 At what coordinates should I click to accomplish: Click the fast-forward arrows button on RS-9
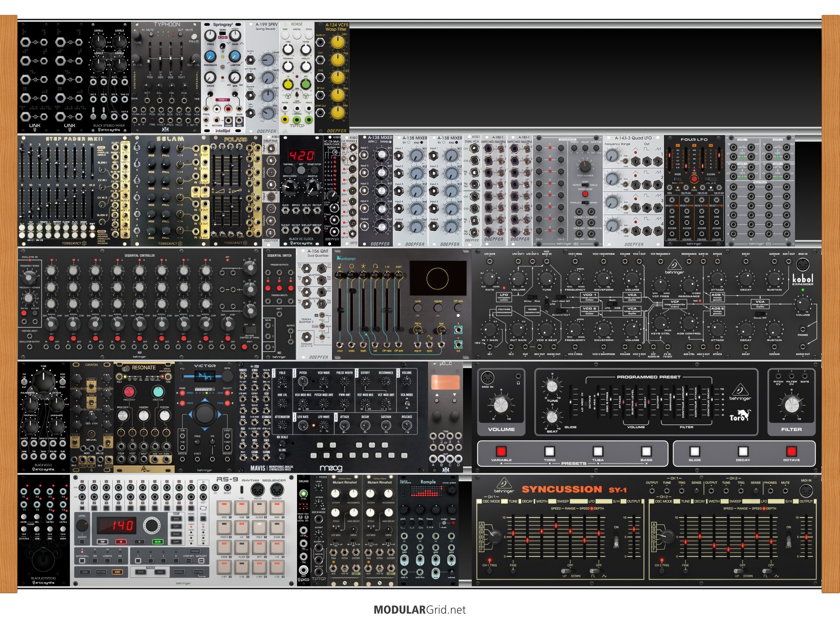(120, 561)
